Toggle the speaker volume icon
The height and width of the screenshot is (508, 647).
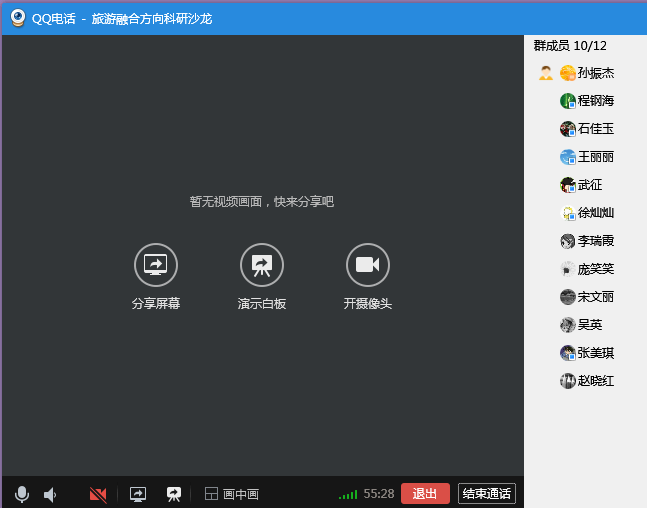click(x=50, y=494)
